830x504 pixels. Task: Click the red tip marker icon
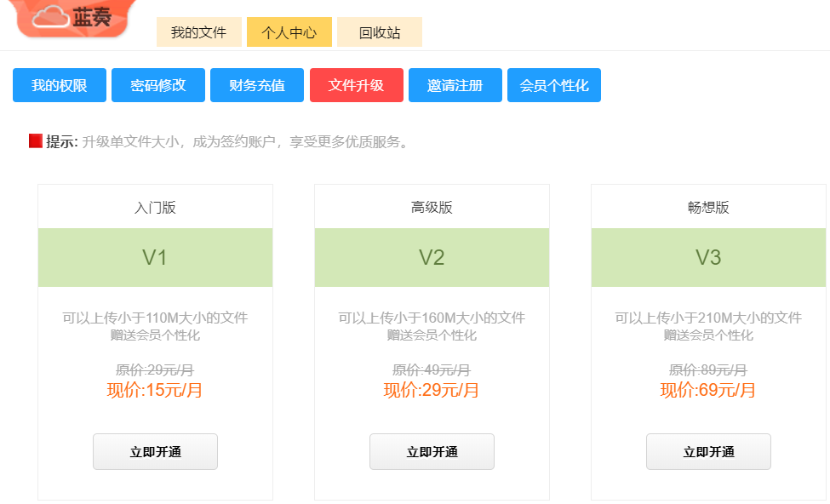36,141
